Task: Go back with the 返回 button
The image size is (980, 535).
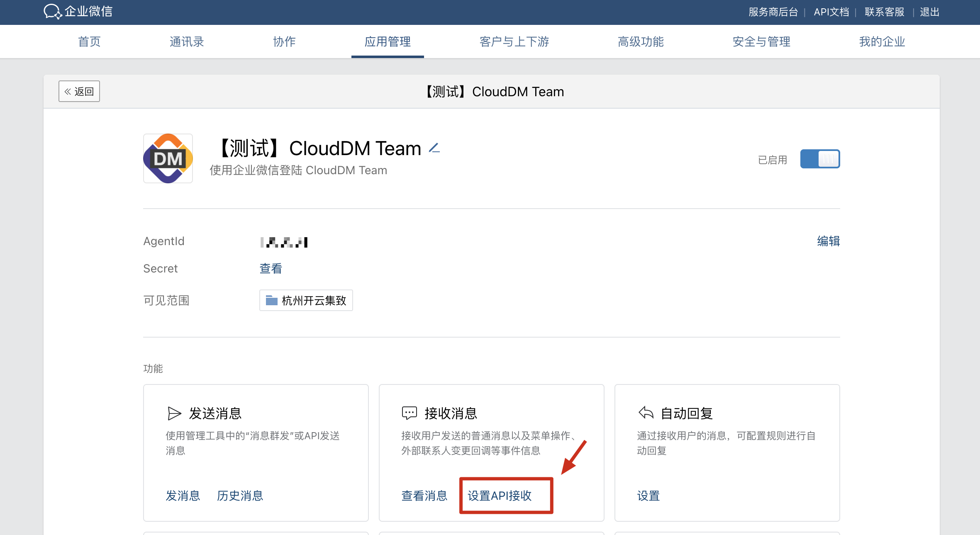Action: point(79,91)
